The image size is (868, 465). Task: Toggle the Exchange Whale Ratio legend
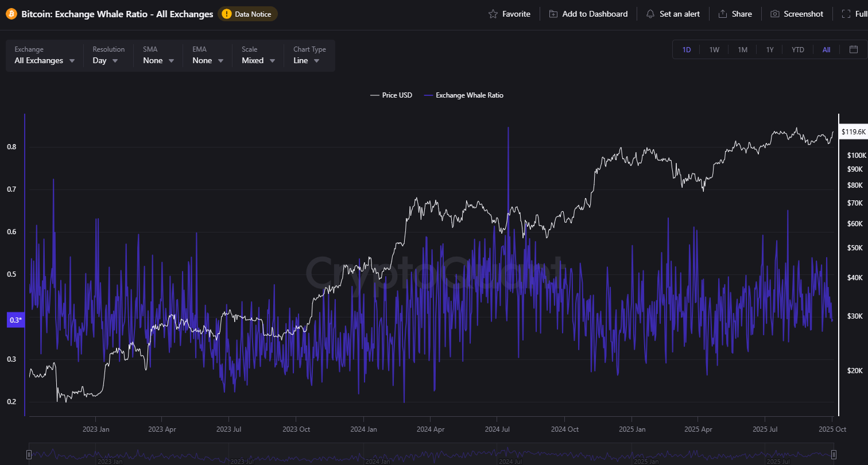(464, 95)
